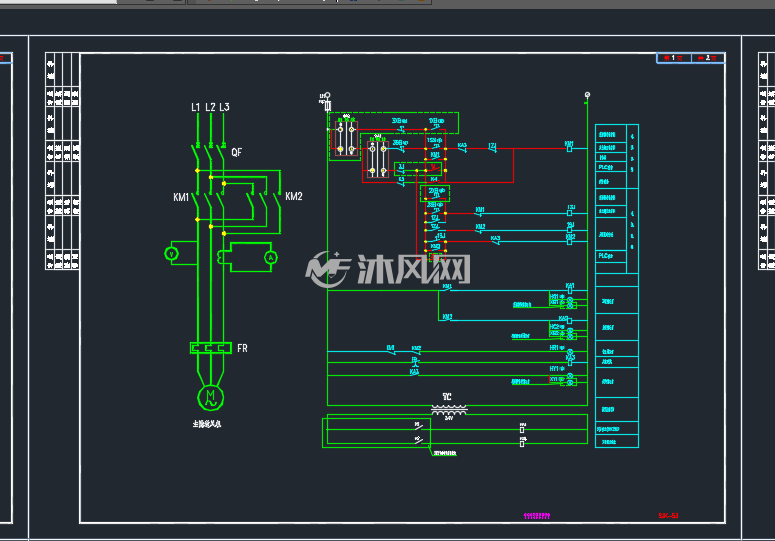Select the ammeter A symbol
This screenshot has height=541, width=775.
[x=270, y=257]
